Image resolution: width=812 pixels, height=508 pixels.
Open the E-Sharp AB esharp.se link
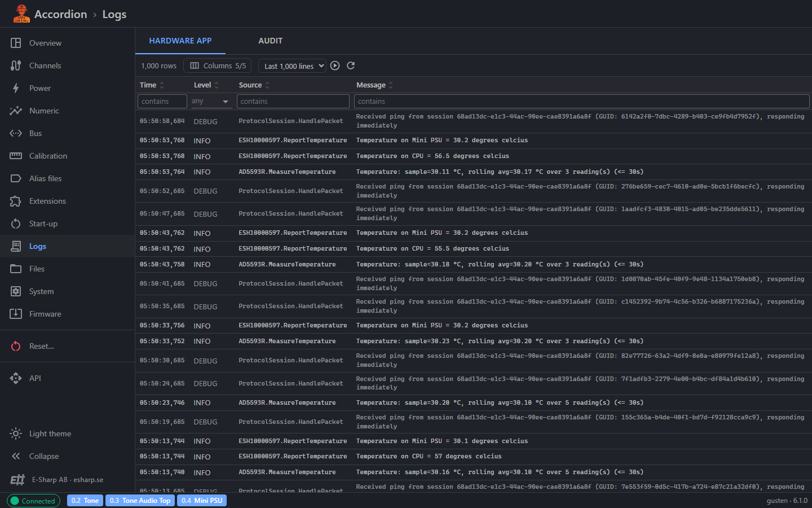pos(68,480)
